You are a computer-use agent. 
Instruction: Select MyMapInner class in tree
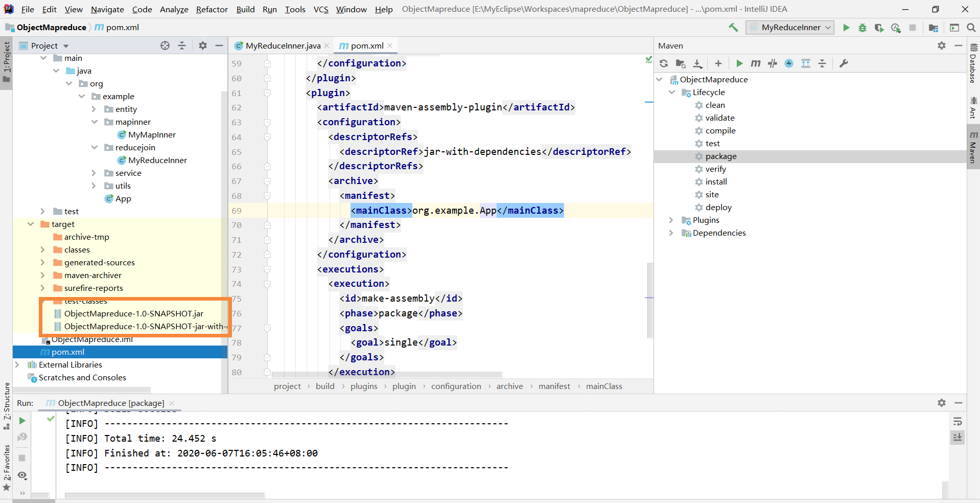(x=152, y=134)
